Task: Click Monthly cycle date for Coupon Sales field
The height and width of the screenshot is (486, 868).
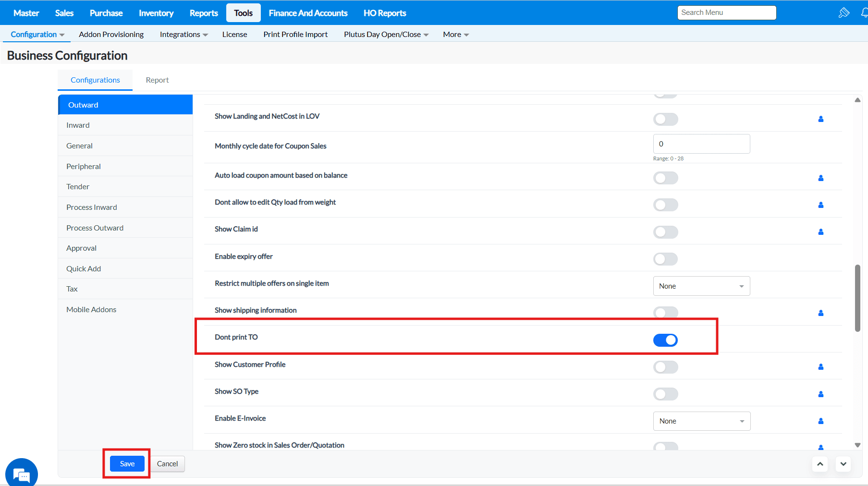Action: click(701, 144)
